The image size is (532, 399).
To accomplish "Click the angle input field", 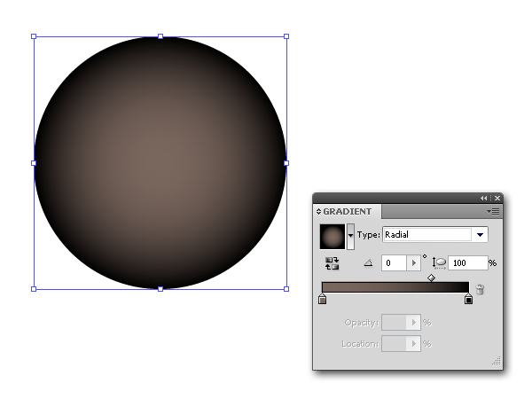I will [395, 263].
